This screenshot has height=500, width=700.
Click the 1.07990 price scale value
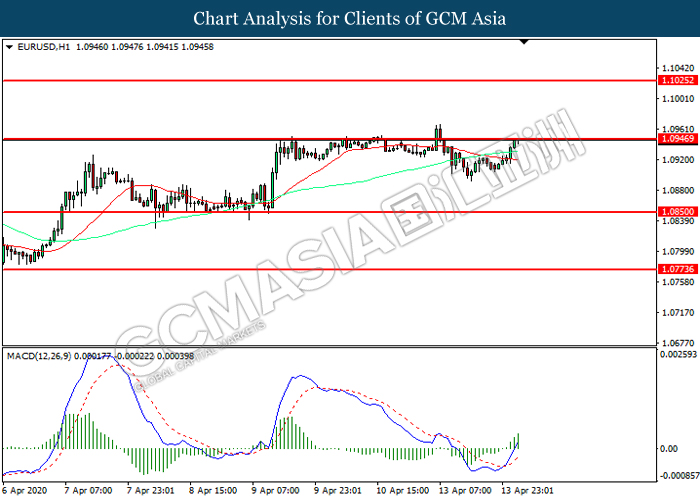point(678,252)
